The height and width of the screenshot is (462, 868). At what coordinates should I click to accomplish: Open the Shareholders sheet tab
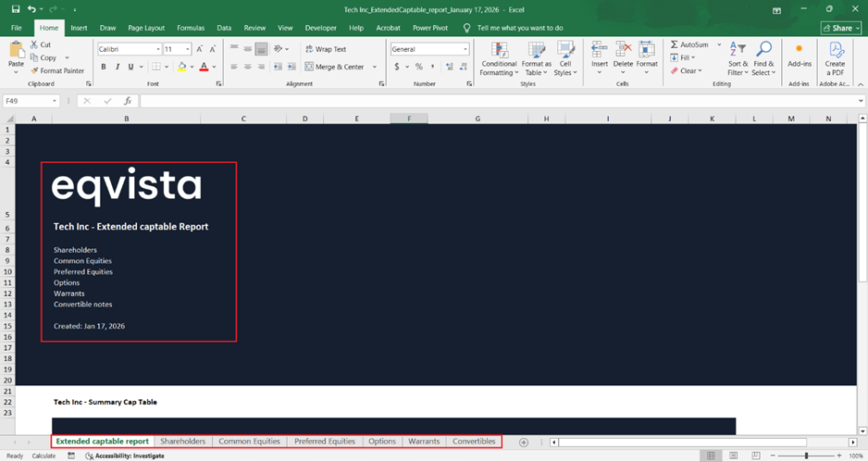(182, 442)
